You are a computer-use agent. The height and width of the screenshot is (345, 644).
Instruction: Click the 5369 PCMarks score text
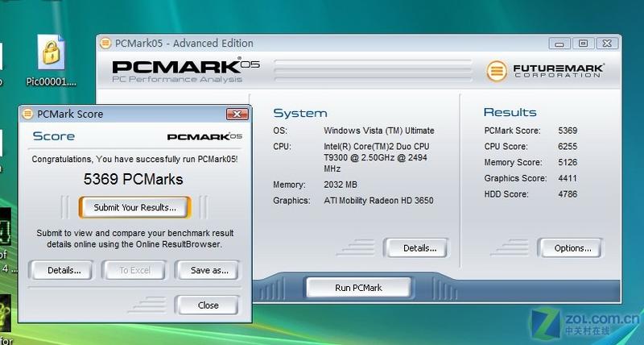133,179
